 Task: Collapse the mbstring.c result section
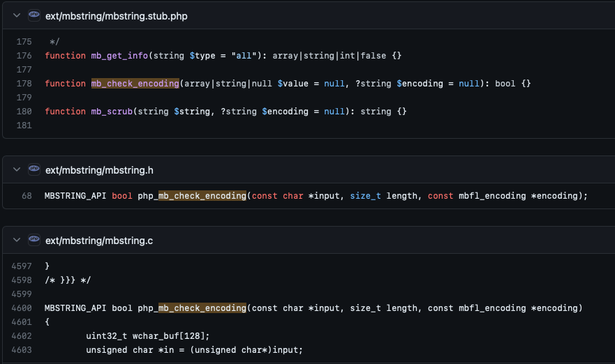(17, 240)
